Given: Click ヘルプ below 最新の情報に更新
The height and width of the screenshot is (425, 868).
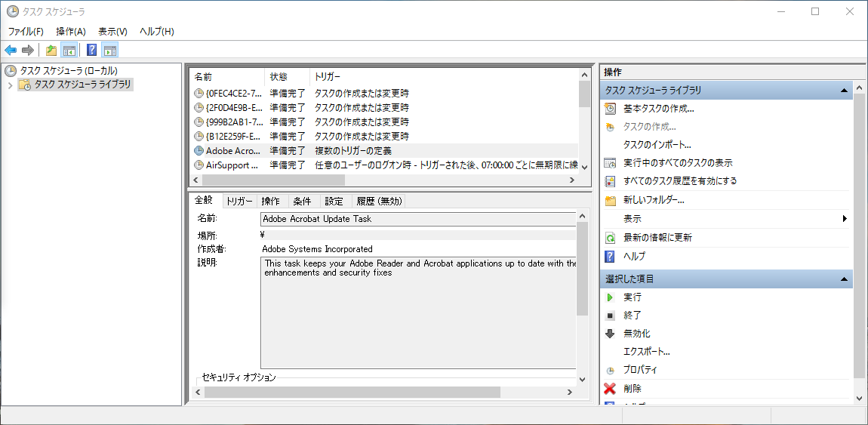Looking at the screenshot, I should pos(634,256).
